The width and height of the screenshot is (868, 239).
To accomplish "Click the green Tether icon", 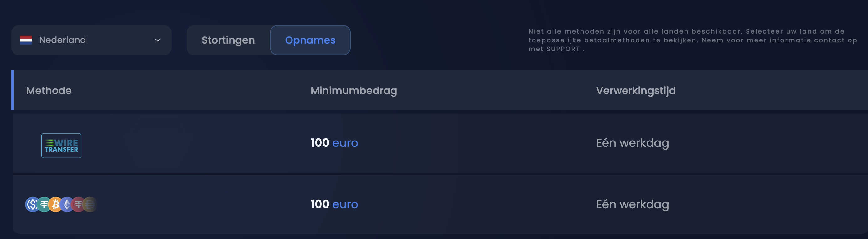I will [x=44, y=204].
